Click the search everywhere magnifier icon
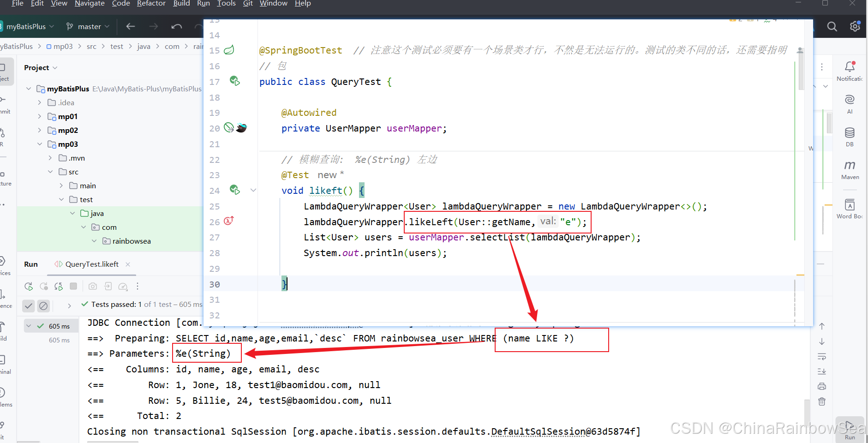 tap(832, 26)
